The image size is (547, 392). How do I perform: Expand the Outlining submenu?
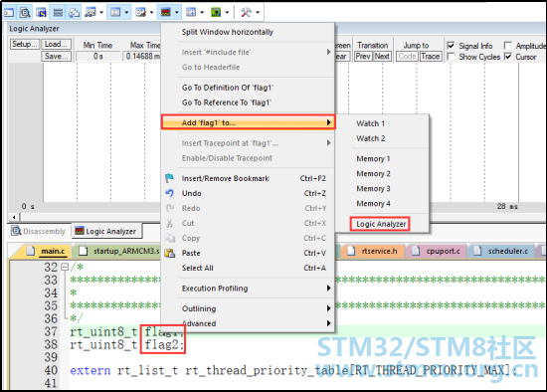point(248,308)
